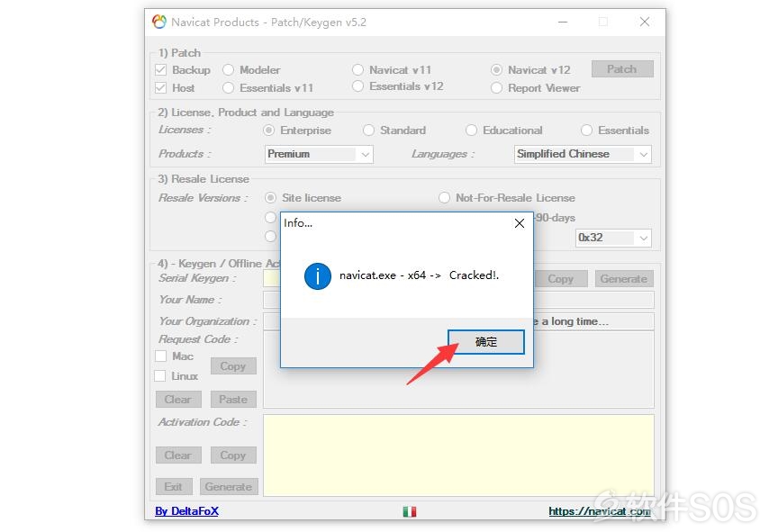Toggle the Backup checkbox
769x532 pixels.
[160, 70]
